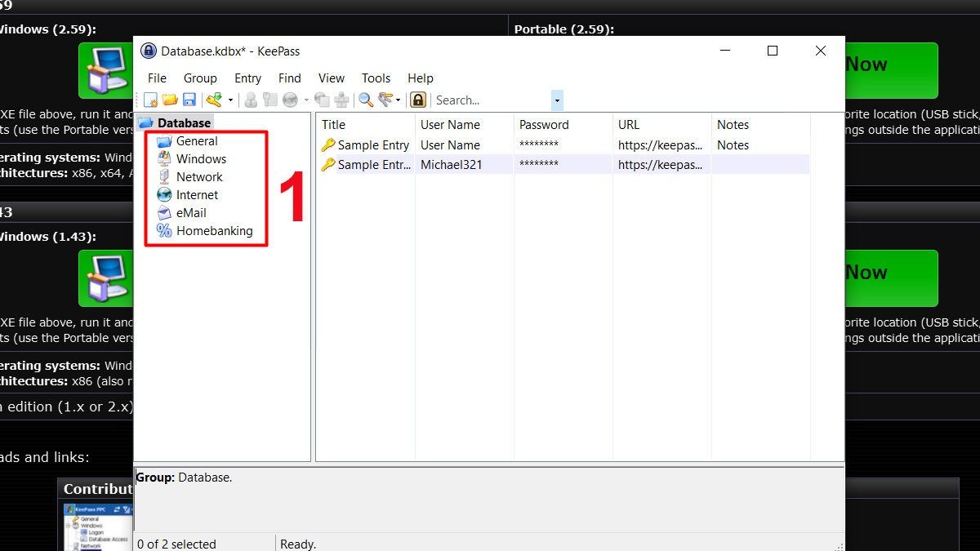Image resolution: width=980 pixels, height=551 pixels.
Task: Save the database with the floppy icon
Action: tap(189, 100)
